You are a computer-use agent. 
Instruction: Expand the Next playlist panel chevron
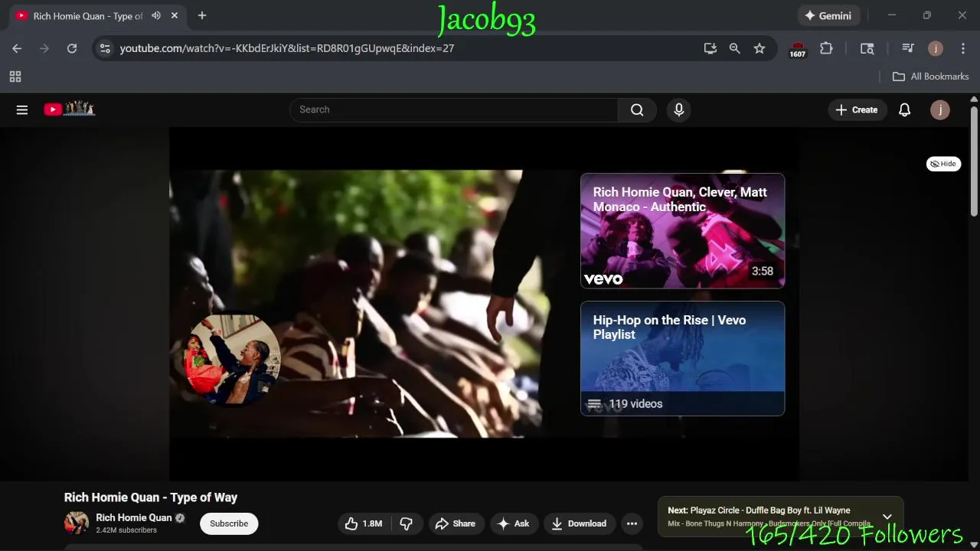pos(887,517)
